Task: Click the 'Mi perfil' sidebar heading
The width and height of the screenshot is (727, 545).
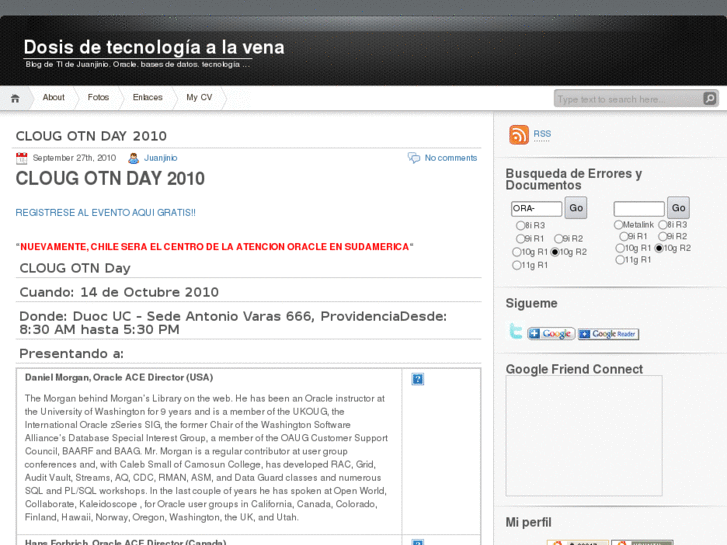Action: (529, 522)
